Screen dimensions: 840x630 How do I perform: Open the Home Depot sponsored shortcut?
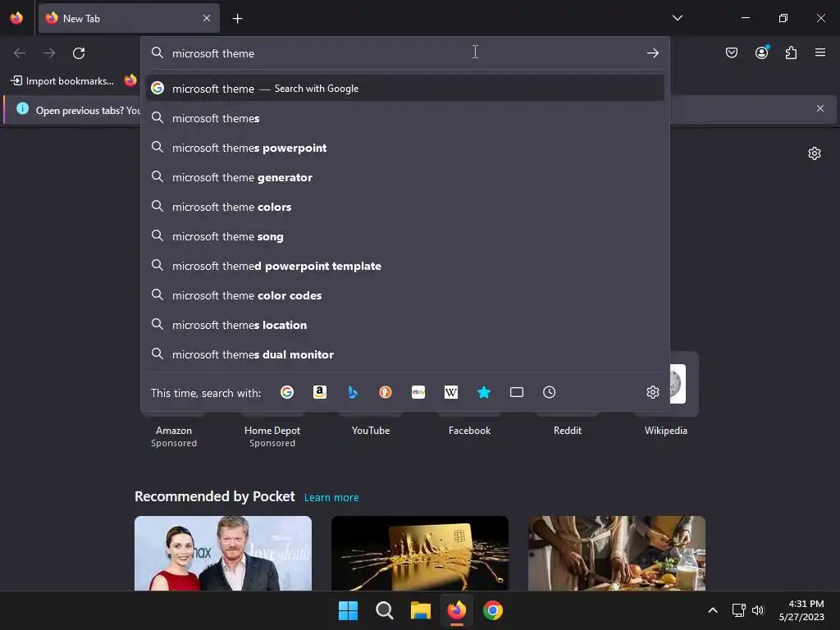272,431
